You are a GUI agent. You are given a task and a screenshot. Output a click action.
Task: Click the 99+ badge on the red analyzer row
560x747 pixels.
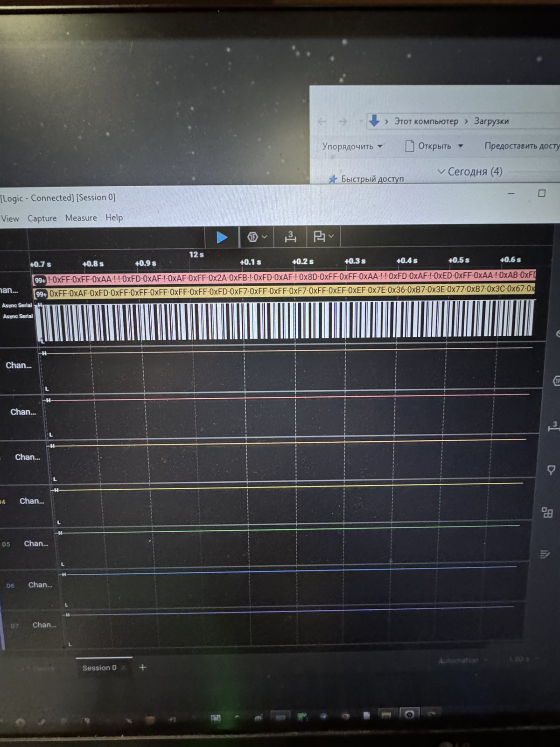tap(40, 281)
